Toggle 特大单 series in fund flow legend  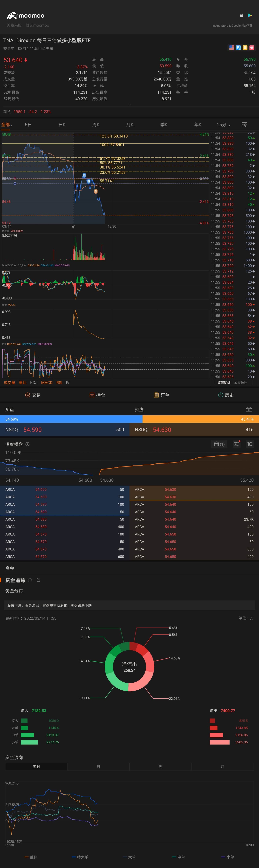(80, 857)
